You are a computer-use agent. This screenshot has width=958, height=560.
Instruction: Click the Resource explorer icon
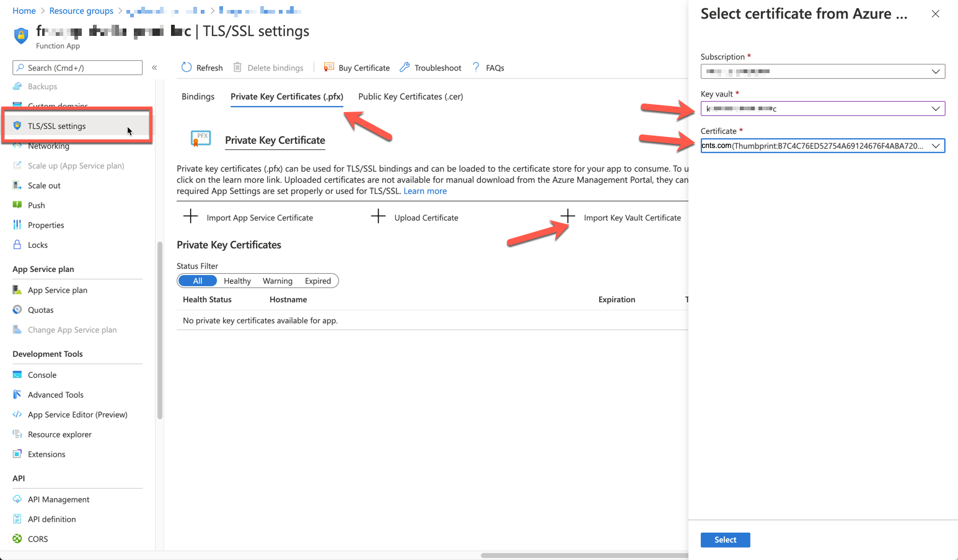tap(17, 434)
